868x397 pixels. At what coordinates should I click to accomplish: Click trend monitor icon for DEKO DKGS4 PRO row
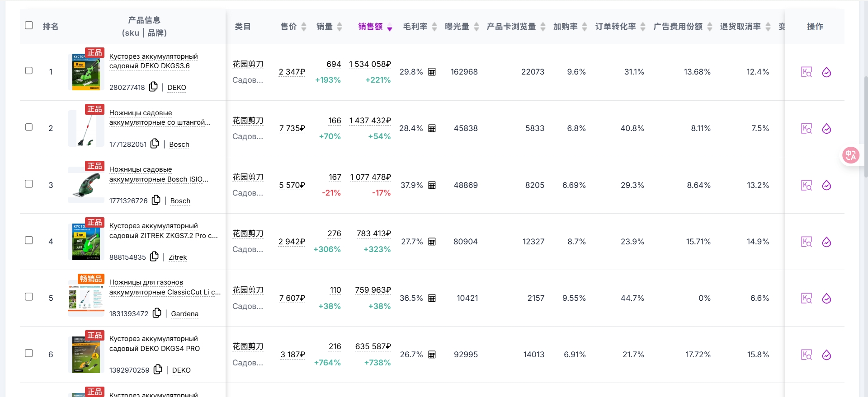(x=826, y=355)
